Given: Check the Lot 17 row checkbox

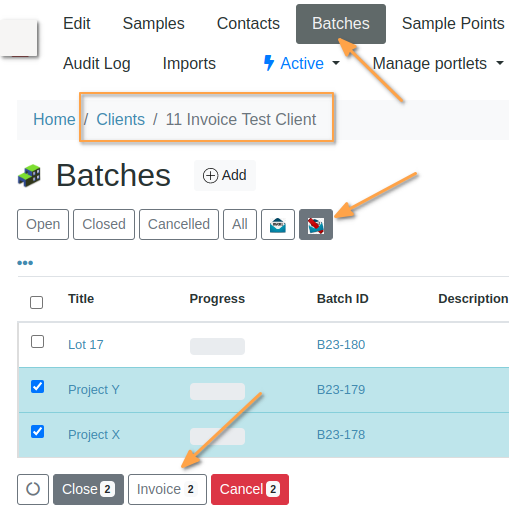Looking at the screenshot, I should [37, 341].
